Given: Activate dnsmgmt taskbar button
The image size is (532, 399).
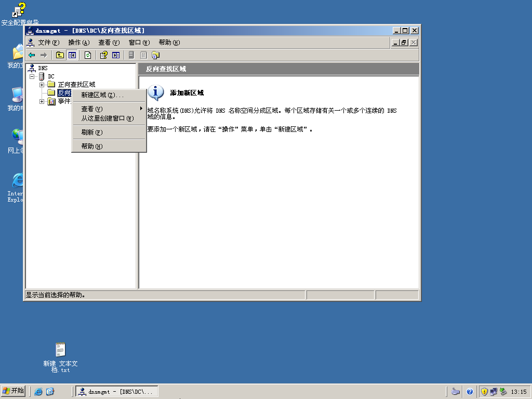Looking at the screenshot, I should tap(117, 392).
